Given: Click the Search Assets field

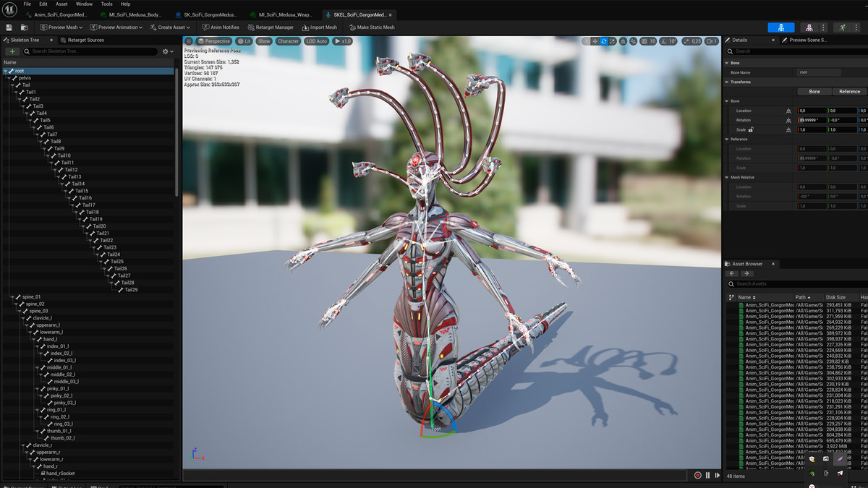Looking at the screenshot, I should [796, 283].
